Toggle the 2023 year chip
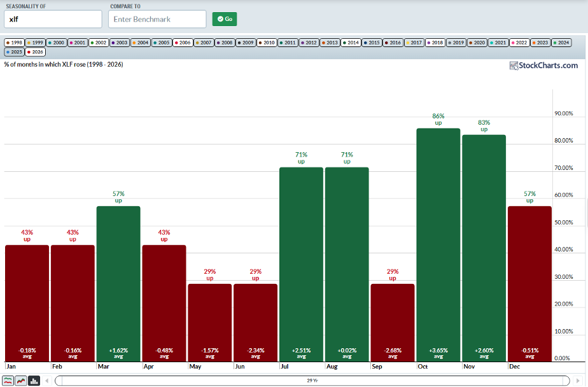The width and height of the screenshot is (588, 387). 540,43
